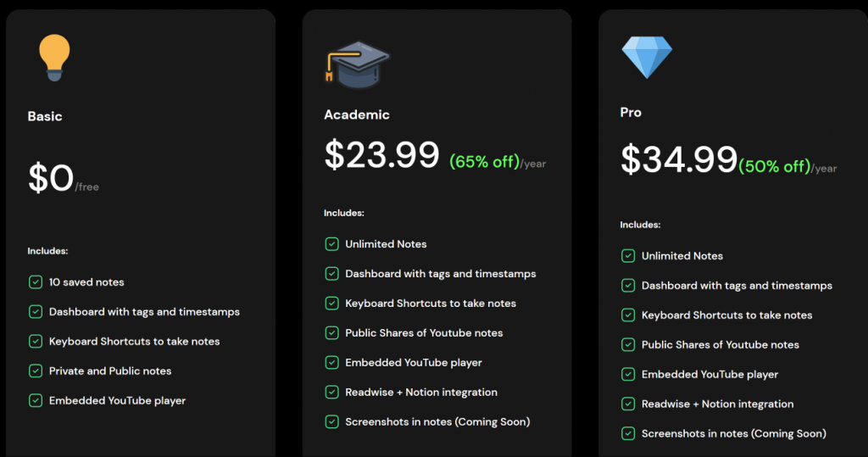Viewport: 868px width, 457px height.
Task: Select the Academic plan title
Action: click(x=357, y=114)
